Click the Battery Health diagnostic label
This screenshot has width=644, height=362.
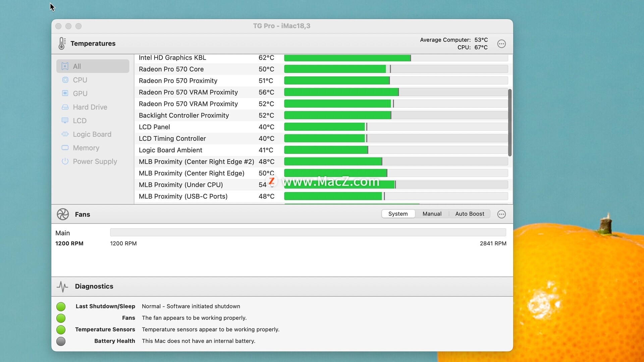pyautogui.click(x=115, y=341)
